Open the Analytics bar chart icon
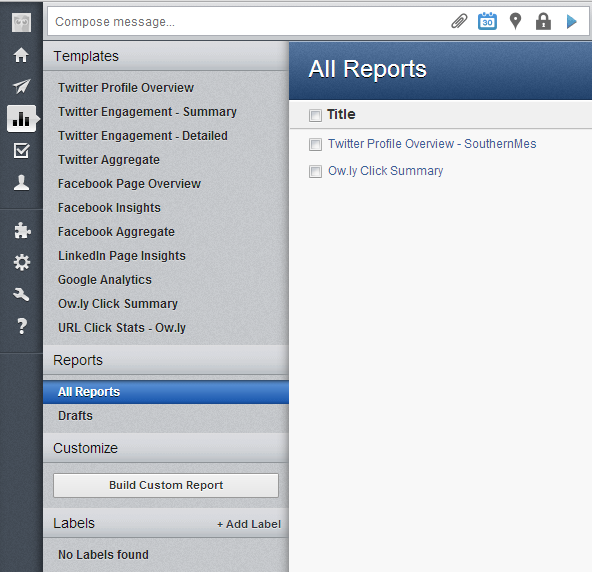This screenshot has height=572, width=592. pyautogui.click(x=21, y=119)
